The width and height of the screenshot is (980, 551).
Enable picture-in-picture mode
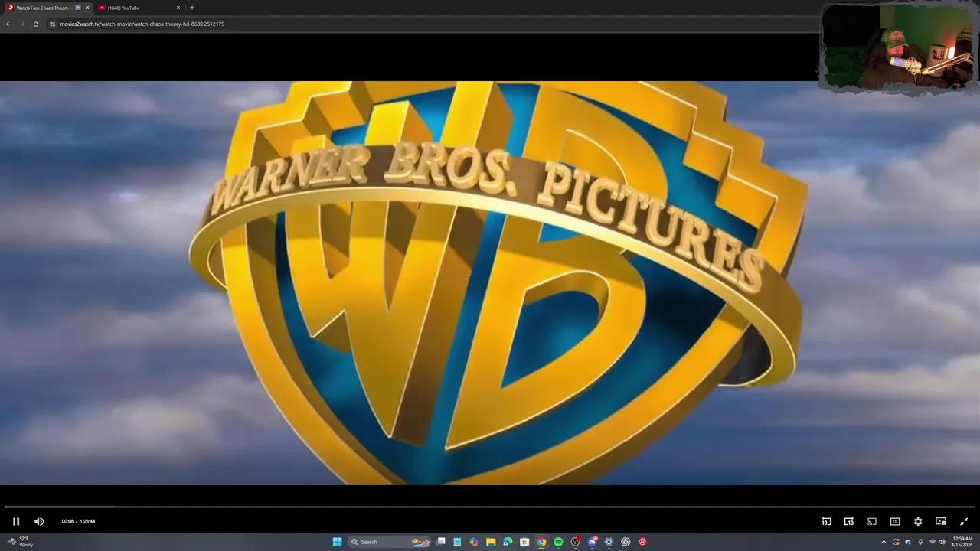coord(941,521)
